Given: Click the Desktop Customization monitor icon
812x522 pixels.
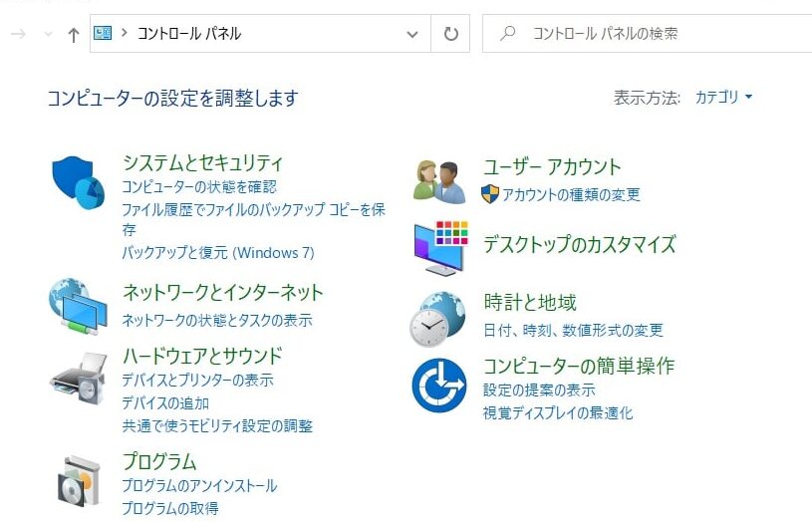Looking at the screenshot, I should [439, 248].
